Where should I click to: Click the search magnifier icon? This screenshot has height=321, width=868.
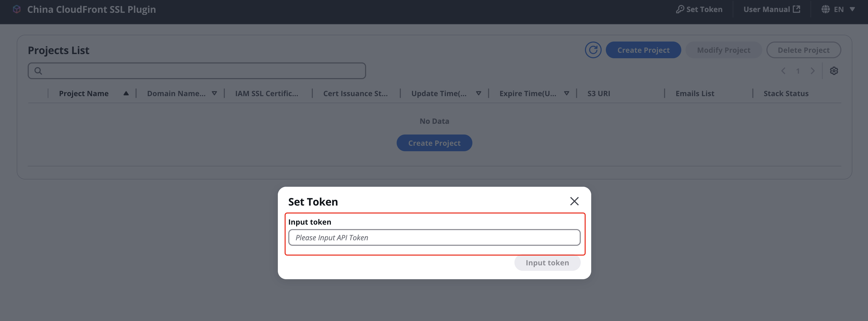38,71
